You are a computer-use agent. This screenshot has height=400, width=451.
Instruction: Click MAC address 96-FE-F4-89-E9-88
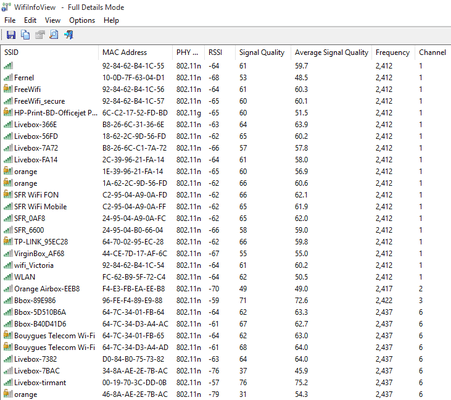coord(132,300)
